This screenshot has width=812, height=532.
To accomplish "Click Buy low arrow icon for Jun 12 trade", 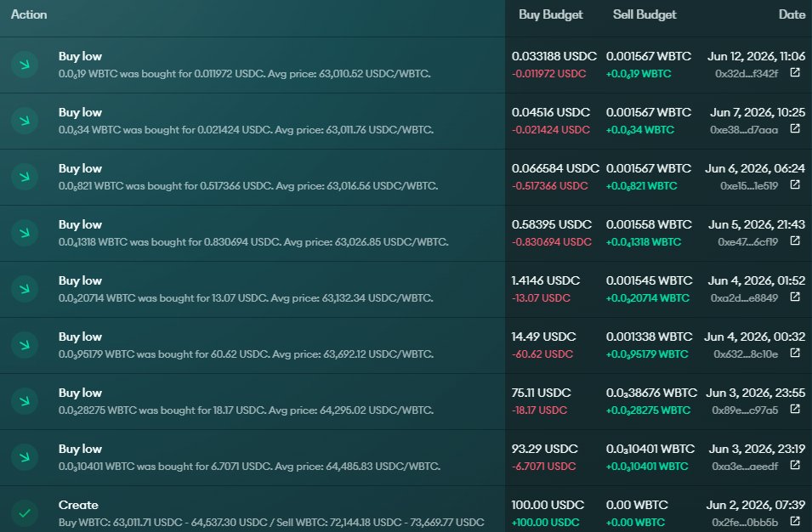I will (25, 65).
